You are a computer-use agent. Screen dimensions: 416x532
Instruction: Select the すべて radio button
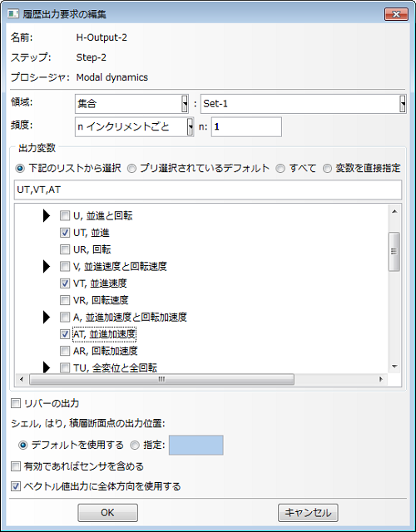(280, 168)
